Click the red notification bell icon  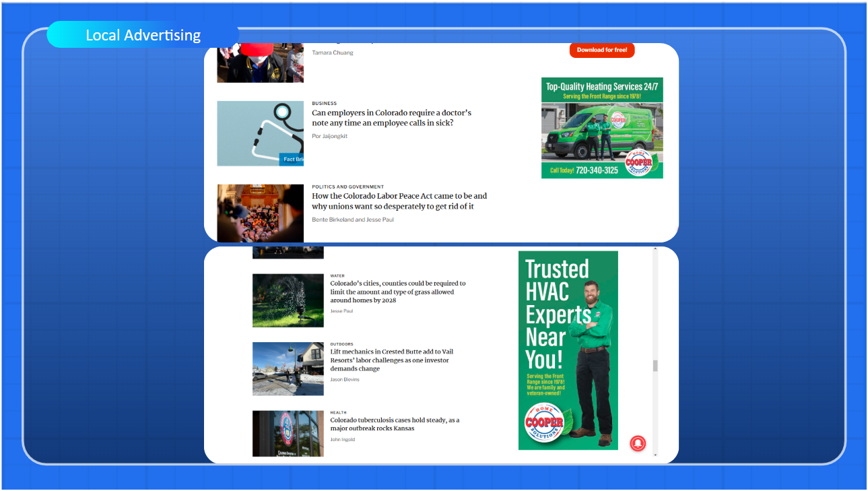click(638, 443)
